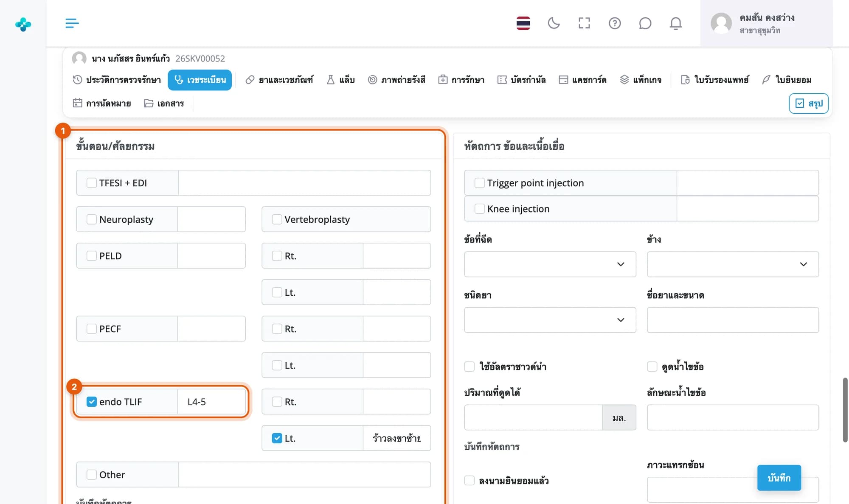
Task: Open the help question mark icon
Action: (615, 23)
